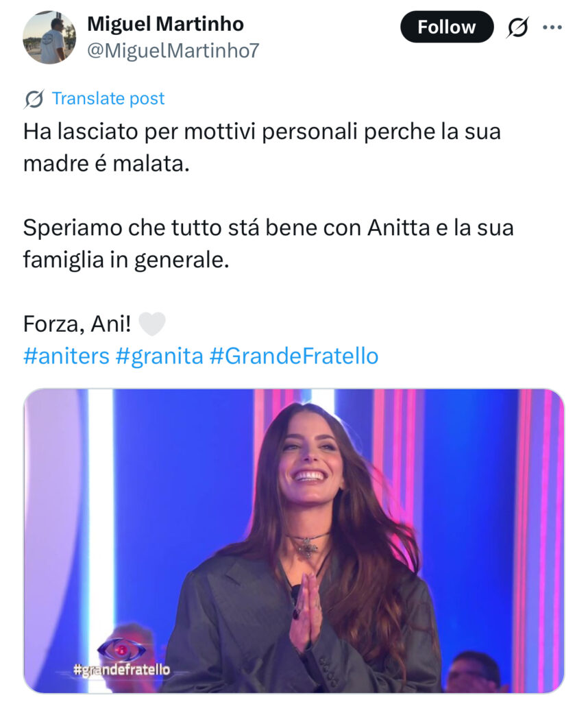588x702 pixels.
Task: Click the display name Miguel Martinho
Action: click(x=165, y=24)
